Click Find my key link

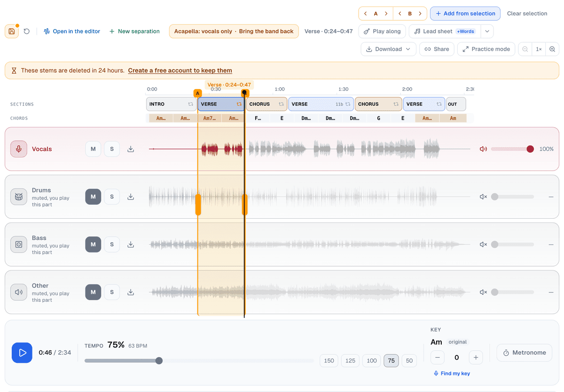pyautogui.click(x=452, y=373)
